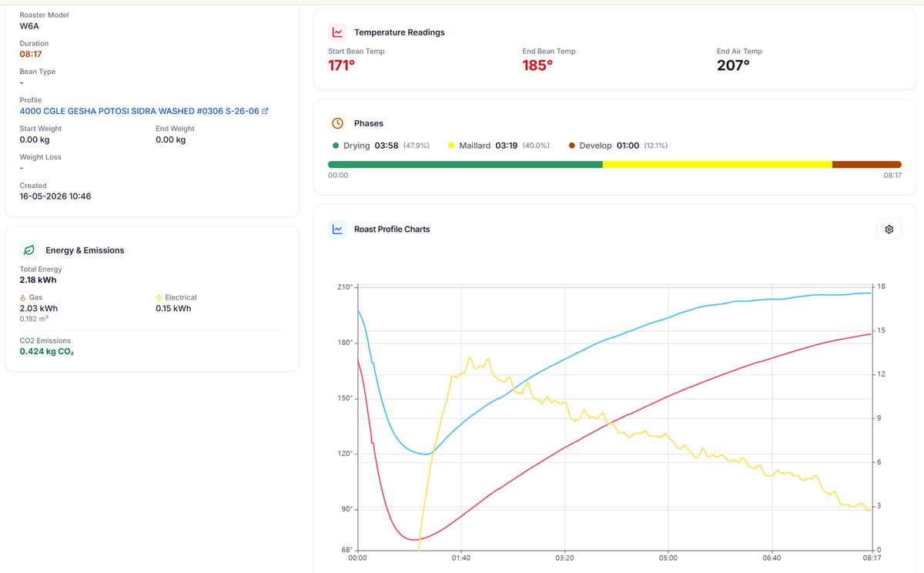The height and width of the screenshot is (573, 924).
Task: Click the Roast Profile Charts icon
Action: pyautogui.click(x=337, y=230)
